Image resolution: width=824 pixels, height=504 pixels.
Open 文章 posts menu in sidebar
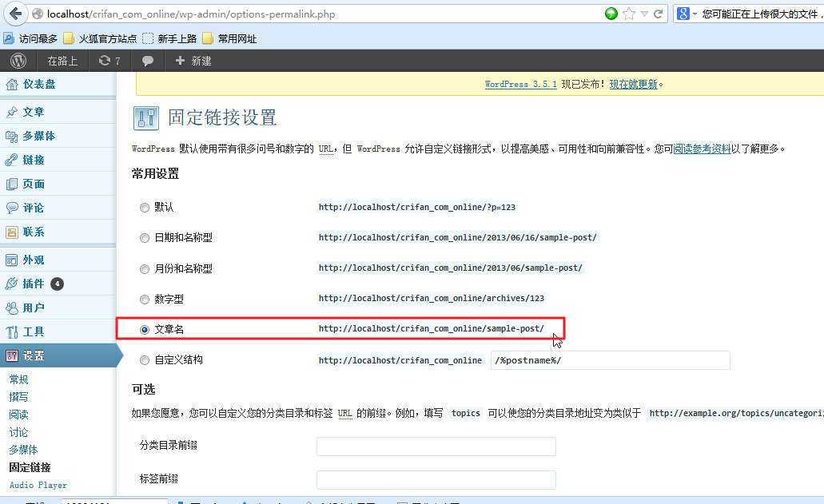58,112
